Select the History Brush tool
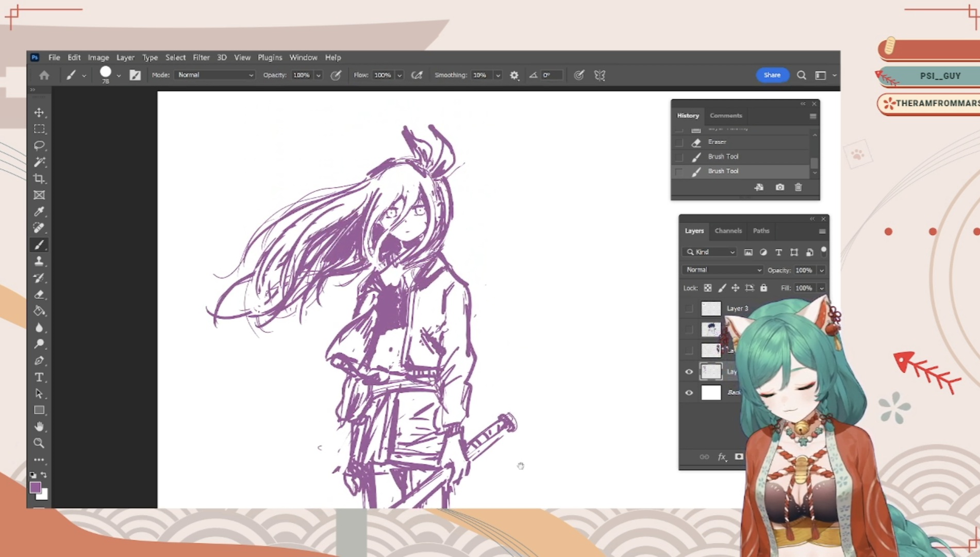Image resolution: width=980 pixels, height=557 pixels. pyautogui.click(x=39, y=278)
